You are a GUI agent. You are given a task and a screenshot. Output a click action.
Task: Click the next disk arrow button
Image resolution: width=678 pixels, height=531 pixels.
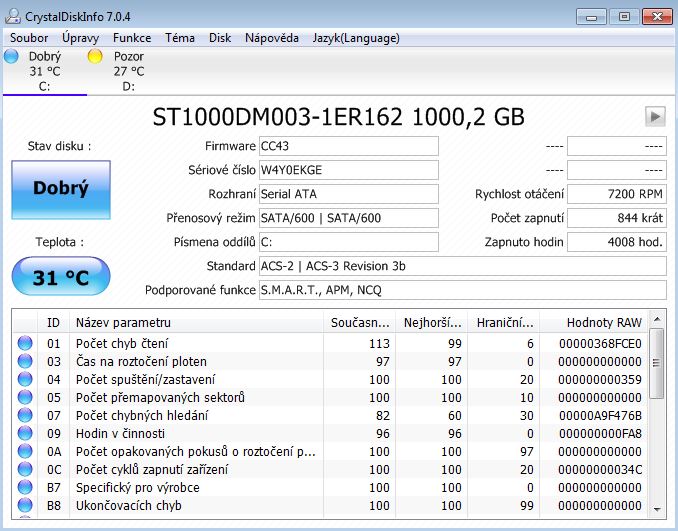[x=655, y=116]
